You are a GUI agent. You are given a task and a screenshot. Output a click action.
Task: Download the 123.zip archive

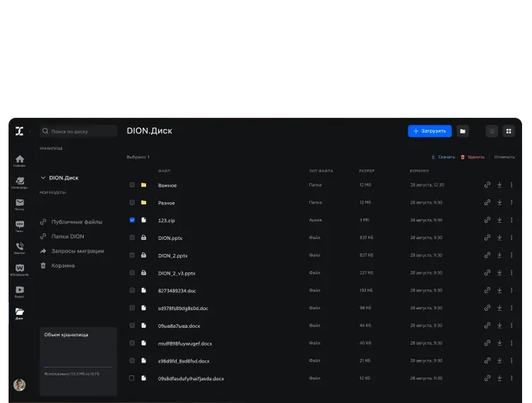pos(499,220)
